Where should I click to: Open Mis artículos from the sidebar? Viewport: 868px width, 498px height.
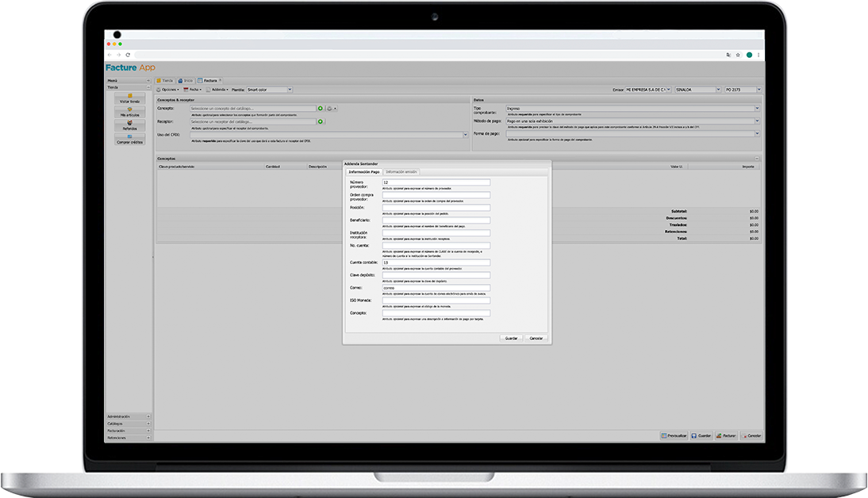click(129, 112)
